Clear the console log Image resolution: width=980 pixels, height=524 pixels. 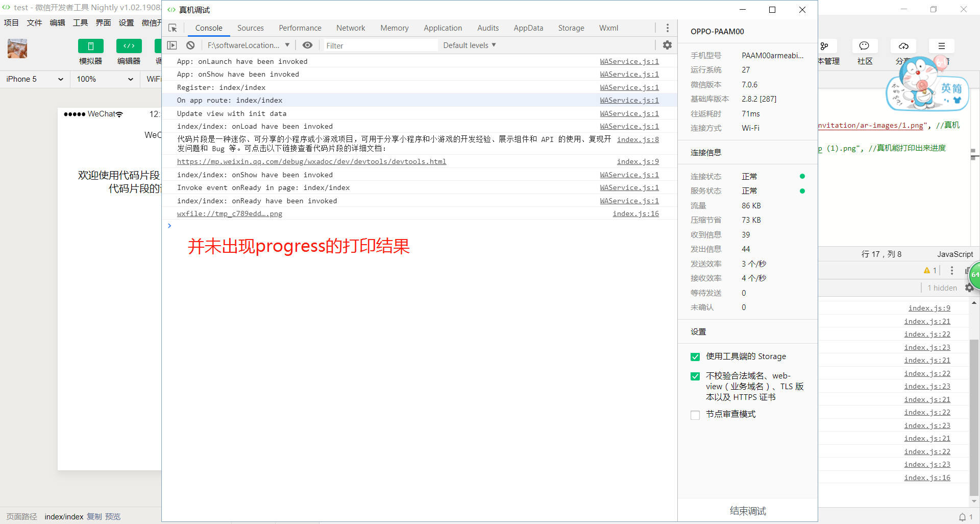pos(190,45)
